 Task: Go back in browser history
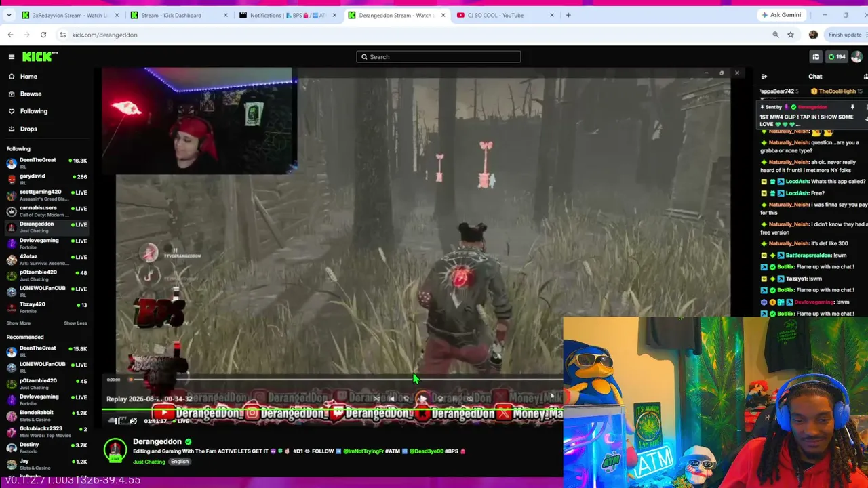(x=10, y=35)
